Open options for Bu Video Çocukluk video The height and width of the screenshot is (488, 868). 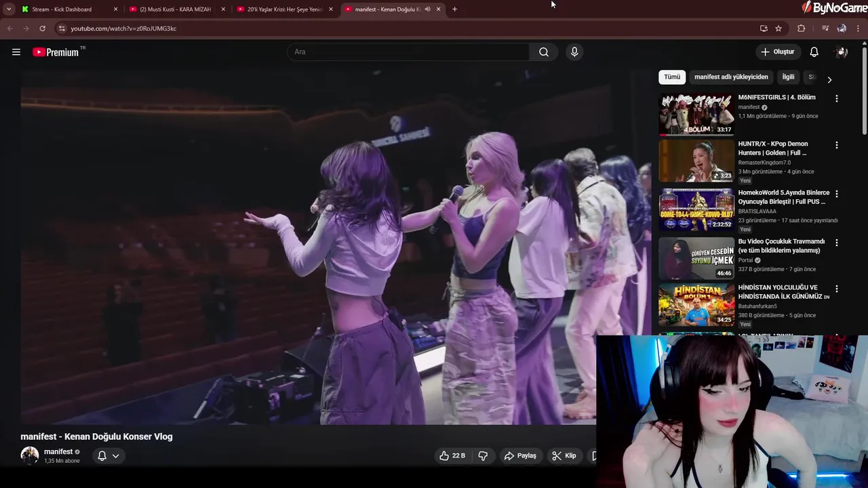pos(836,243)
